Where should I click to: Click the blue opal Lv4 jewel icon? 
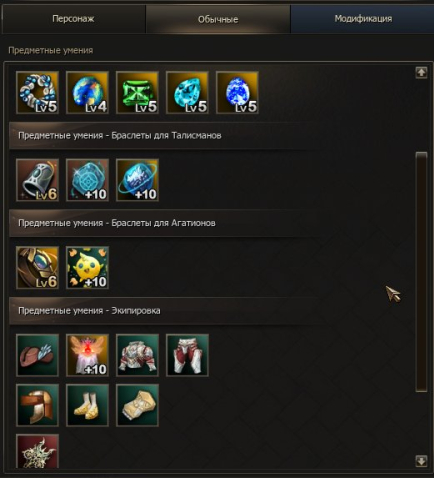point(87,93)
